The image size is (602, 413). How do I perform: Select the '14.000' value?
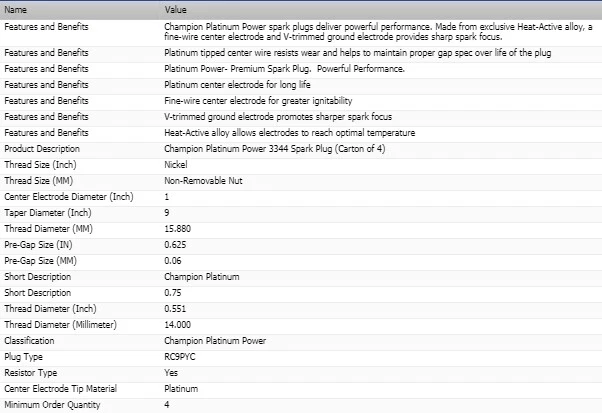177,325
